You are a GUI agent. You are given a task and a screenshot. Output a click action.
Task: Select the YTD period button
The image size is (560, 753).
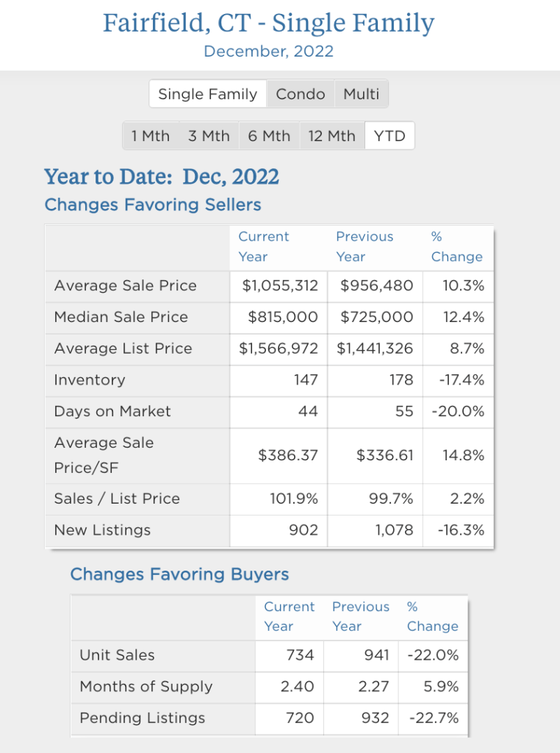click(390, 136)
